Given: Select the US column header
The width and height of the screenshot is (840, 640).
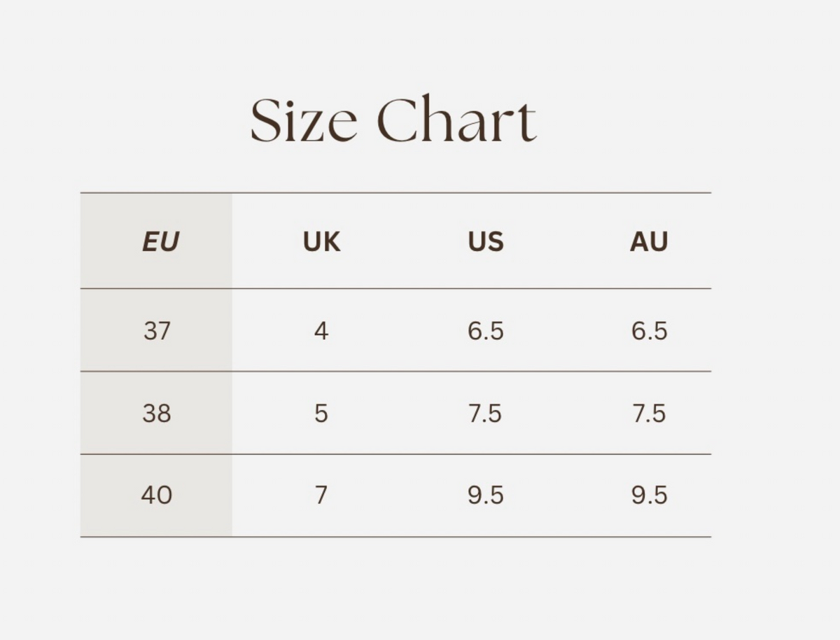Looking at the screenshot, I should 486,241.
